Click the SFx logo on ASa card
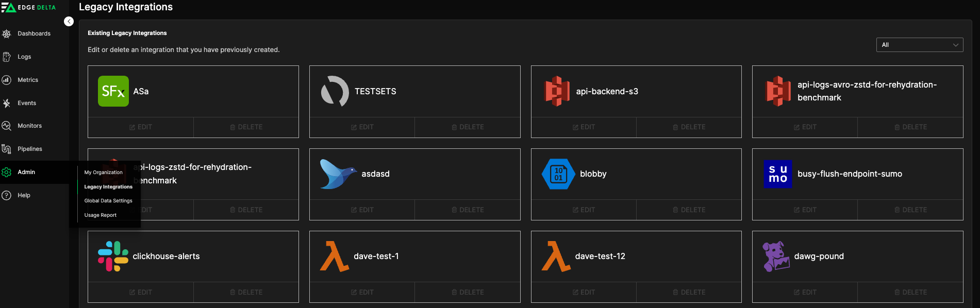 pyautogui.click(x=113, y=91)
